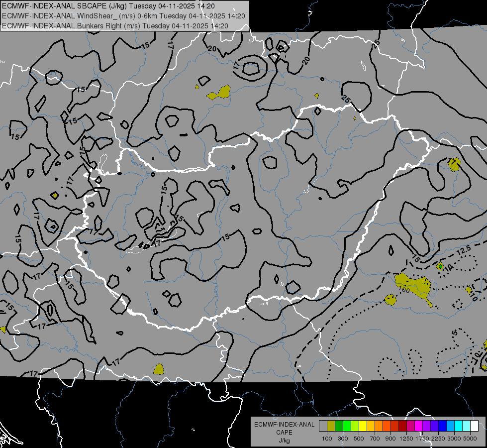Click the WindShear 0-6km title line
487x448 pixels.
point(123,16)
